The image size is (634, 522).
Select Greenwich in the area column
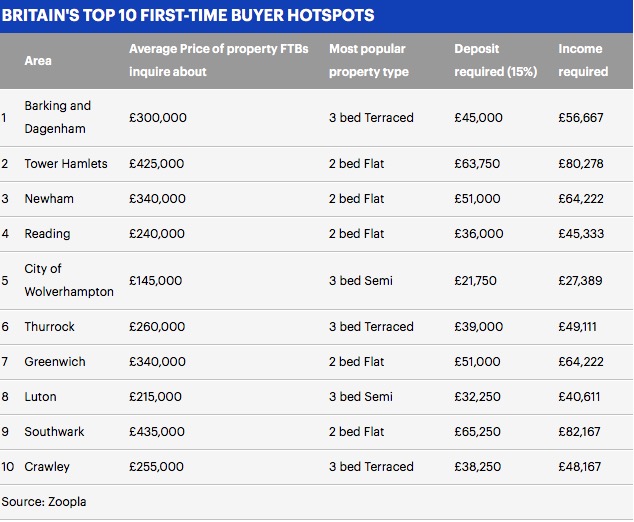(x=54, y=361)
